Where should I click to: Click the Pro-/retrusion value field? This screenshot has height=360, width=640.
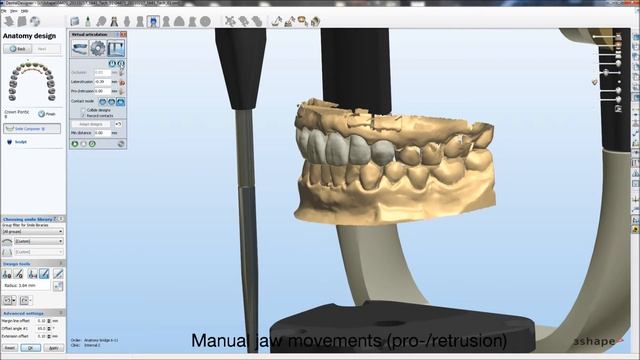(102, 91)
